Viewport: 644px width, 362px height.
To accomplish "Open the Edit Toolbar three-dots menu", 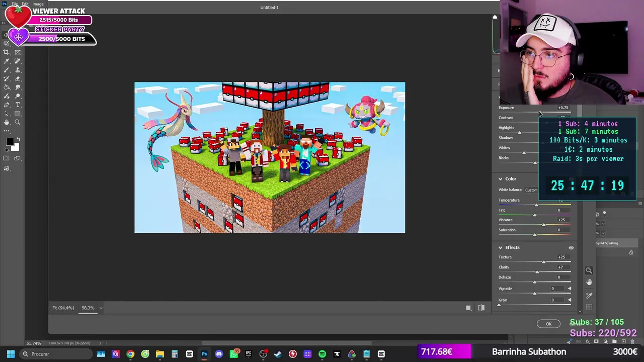I will (7, 131).
